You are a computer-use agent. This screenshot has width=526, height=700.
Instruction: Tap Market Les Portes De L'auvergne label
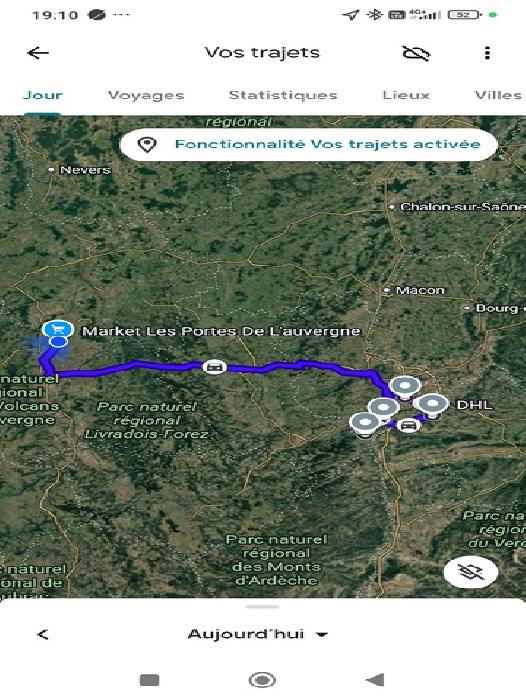tap(221, 331)
